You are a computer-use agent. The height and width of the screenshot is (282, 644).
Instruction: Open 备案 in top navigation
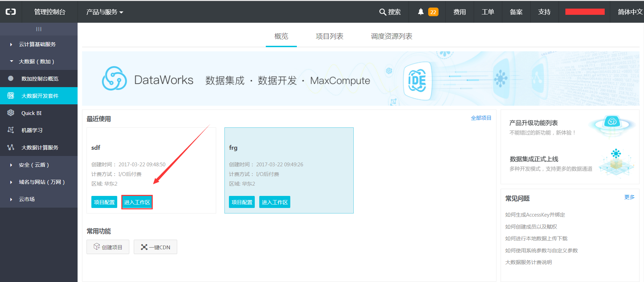(x=516, y=12)
